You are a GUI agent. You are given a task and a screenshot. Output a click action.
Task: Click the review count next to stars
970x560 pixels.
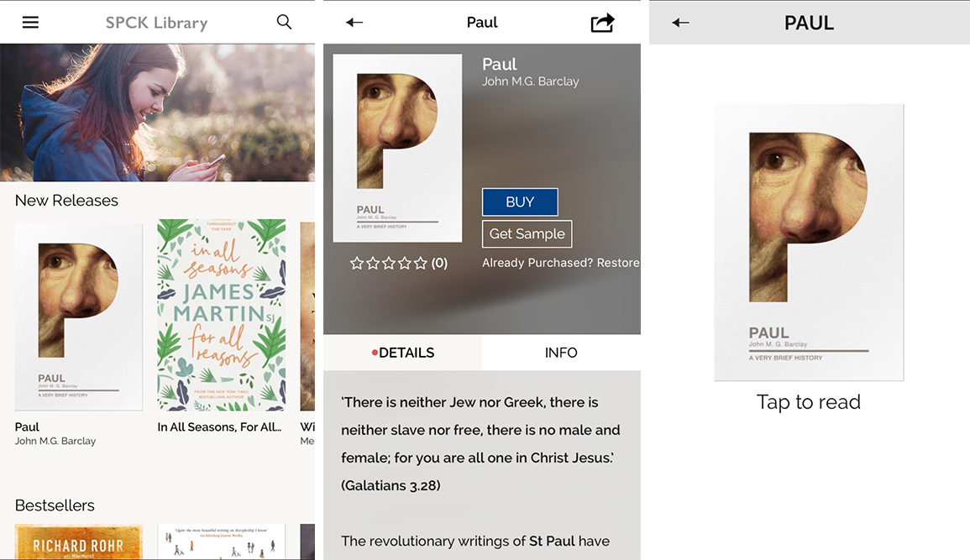pos(438,263)
